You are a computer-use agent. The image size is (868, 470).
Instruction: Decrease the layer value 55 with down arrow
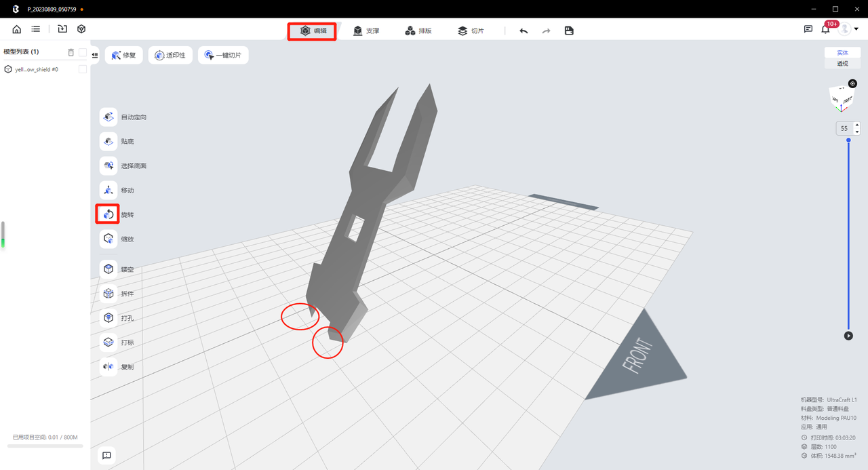pyautogui.click(x=857, y=132)
